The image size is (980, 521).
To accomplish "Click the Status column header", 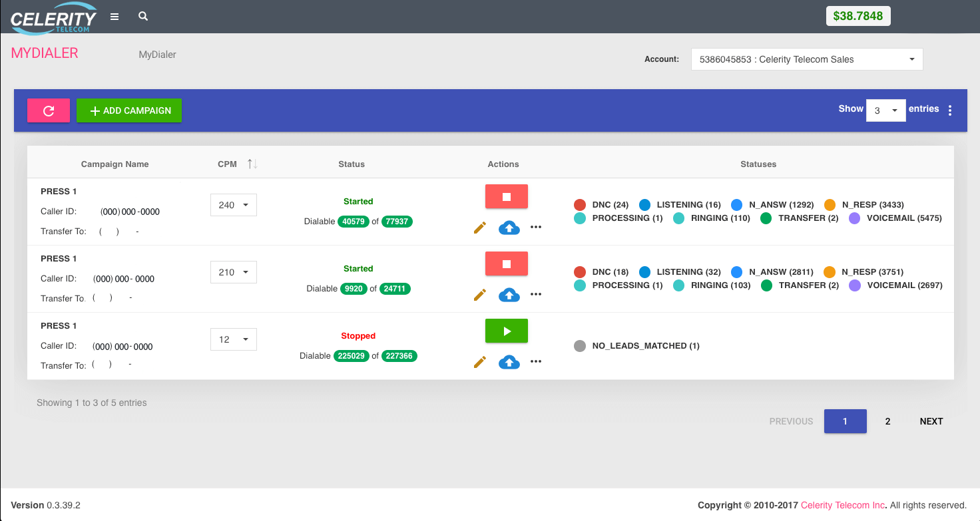I will [352, 164].
